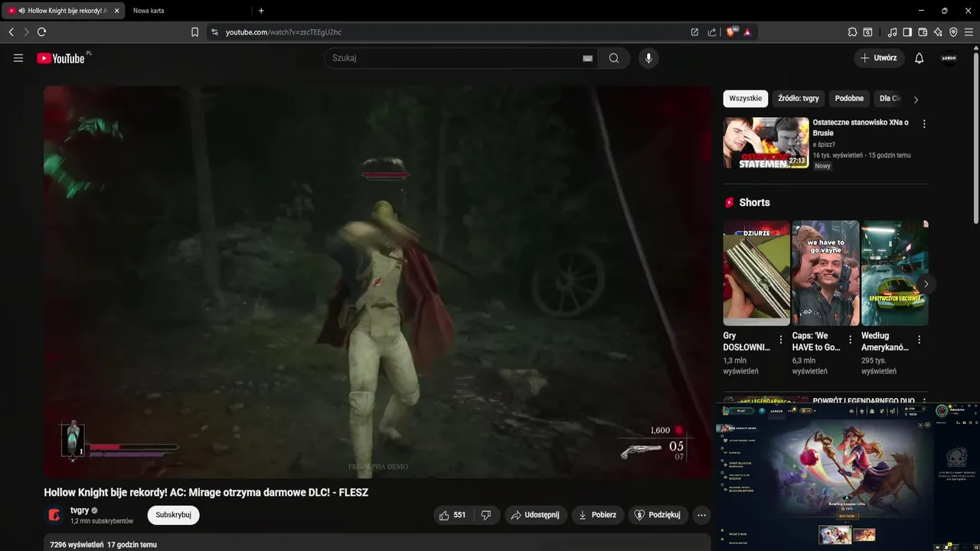
Task: Open summoner profile icon in League client
Action: 942,411
